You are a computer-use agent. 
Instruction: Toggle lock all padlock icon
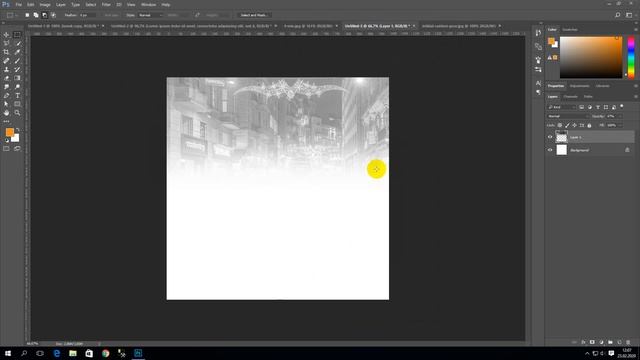click(x=589, y=125)
